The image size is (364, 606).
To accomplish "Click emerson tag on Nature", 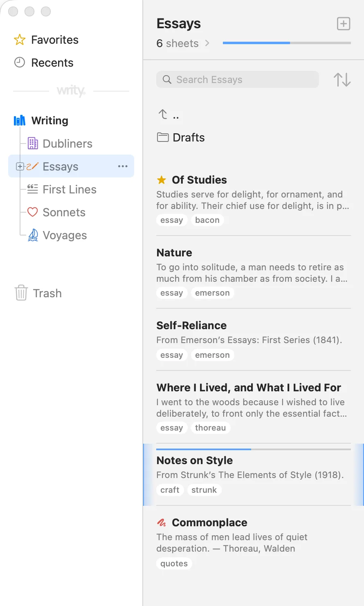I will click(212, 293).
